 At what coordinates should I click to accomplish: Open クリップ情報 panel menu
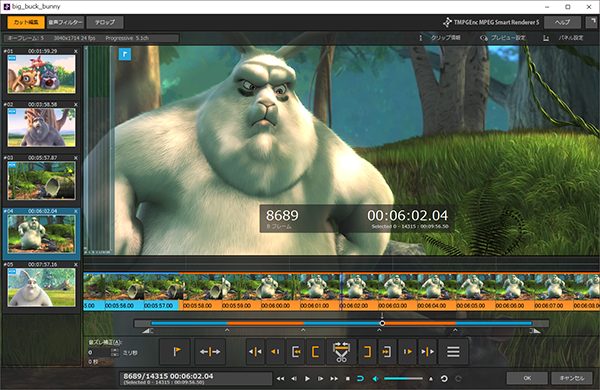[440, 38]
